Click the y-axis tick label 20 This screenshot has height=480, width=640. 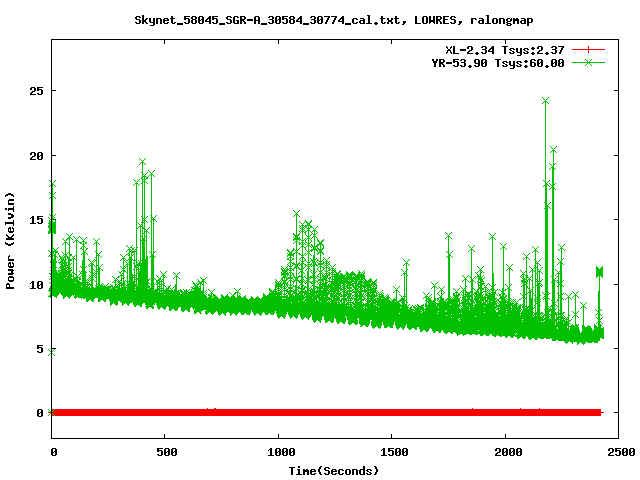point(36,156)
